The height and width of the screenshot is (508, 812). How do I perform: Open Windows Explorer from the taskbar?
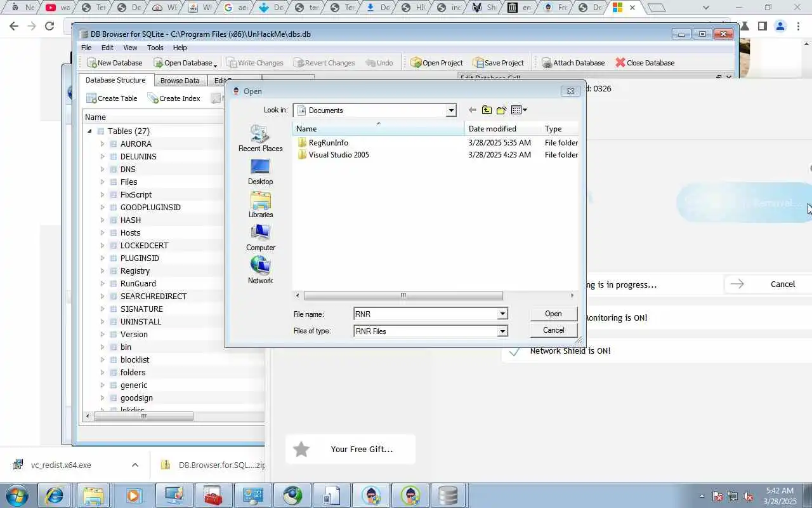pyautogui.click(x=93, y=495)
